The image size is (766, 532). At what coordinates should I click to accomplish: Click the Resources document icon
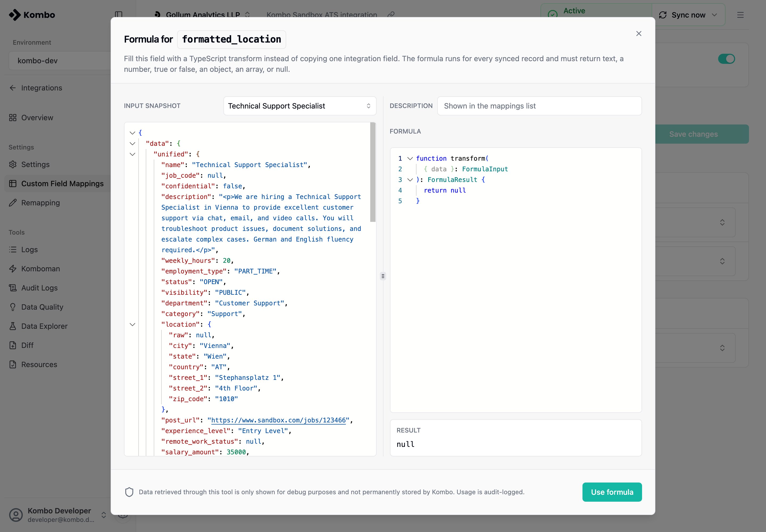point(13,364)
